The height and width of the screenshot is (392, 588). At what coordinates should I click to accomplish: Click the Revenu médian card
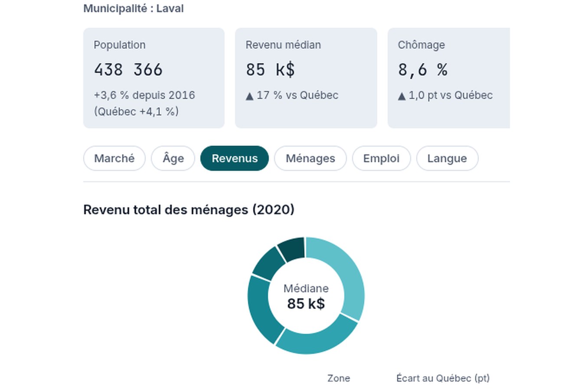coord(306,78)
